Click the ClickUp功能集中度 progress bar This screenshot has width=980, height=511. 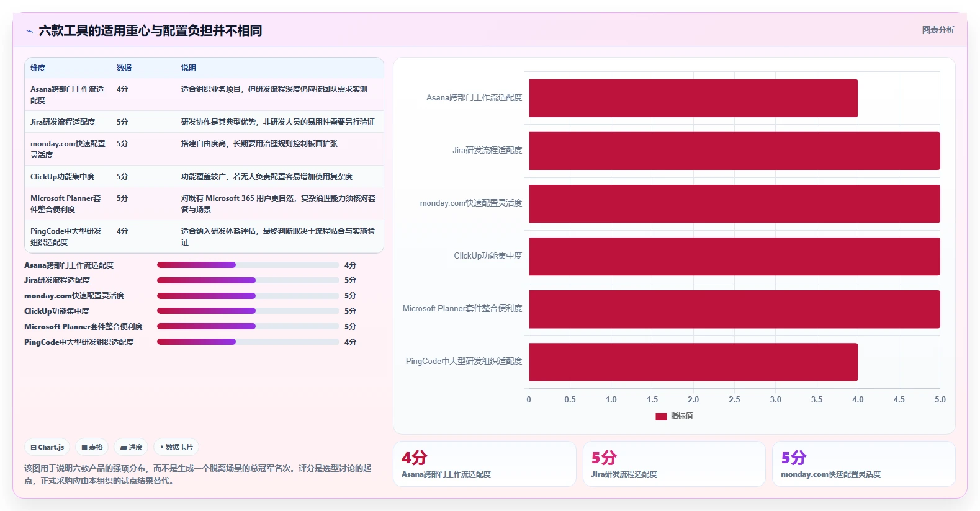(248, 311)
